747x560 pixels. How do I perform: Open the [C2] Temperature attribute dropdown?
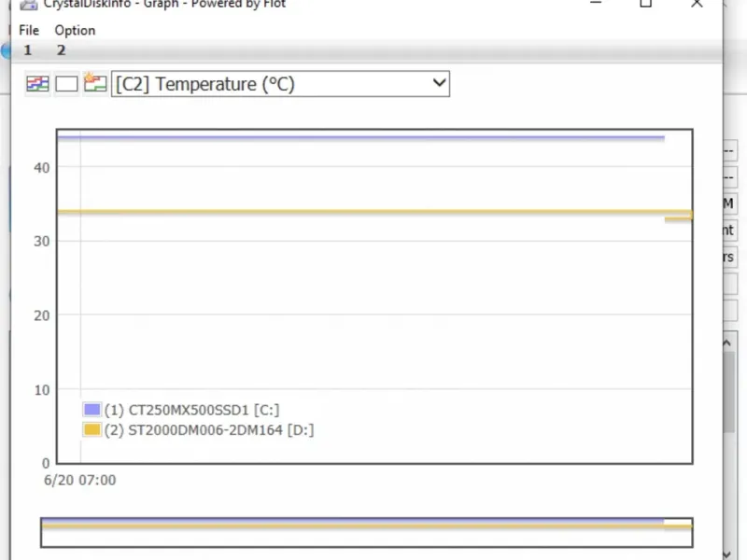point(280,84)
